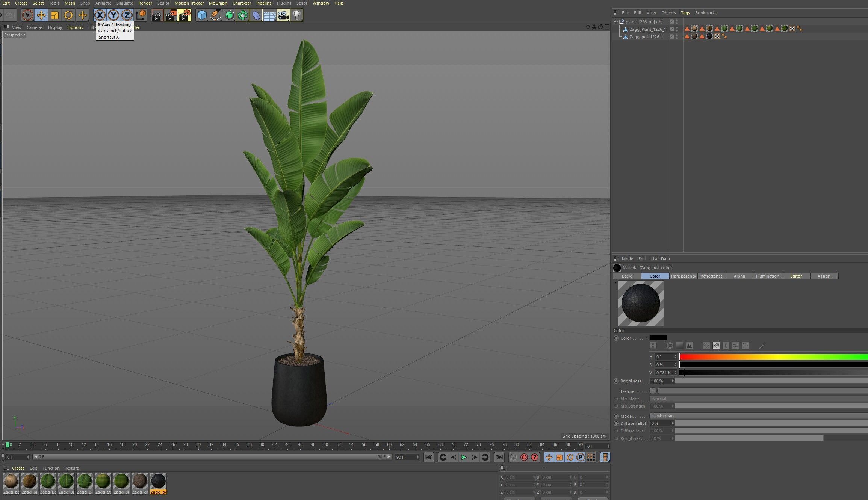Toggle the Brightness animation radio dot

pos(616,381)
